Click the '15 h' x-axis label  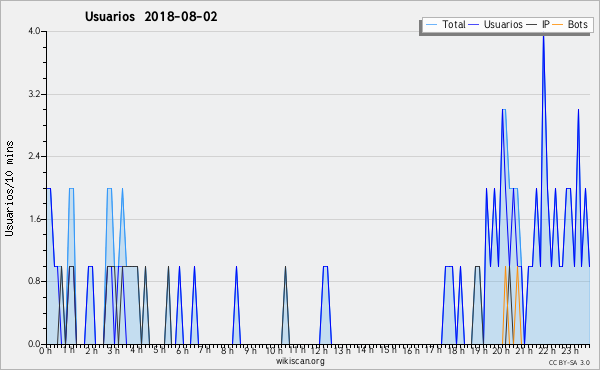tap(387, 350)
